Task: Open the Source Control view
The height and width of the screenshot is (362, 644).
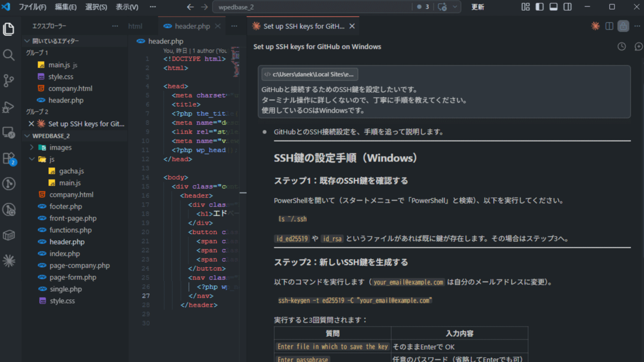Action: coord(9,80)
